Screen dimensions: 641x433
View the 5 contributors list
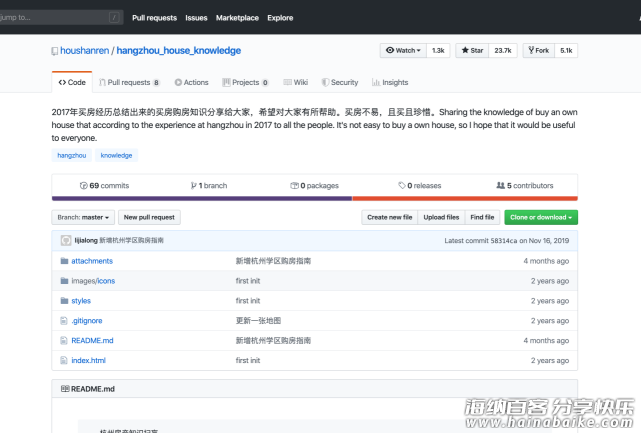(x=525, y=186)
